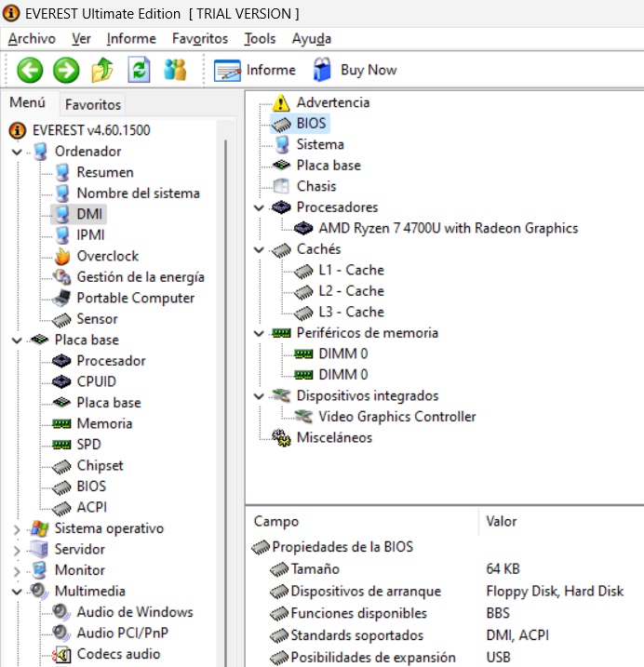The height and width of the screenshot is (667, 644).
Task: Open the Archivo menu
Action: [x=32, y=39]
